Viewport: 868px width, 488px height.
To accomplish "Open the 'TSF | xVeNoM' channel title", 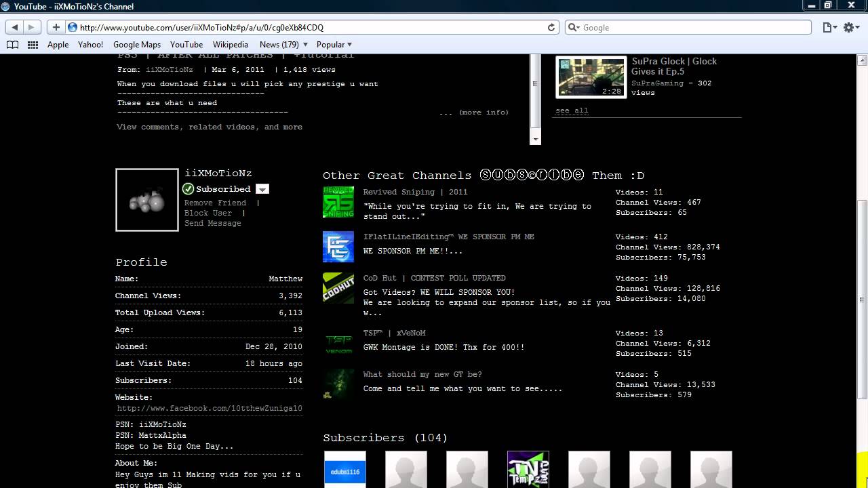I will pyautogui.click(x=394, y=333).
